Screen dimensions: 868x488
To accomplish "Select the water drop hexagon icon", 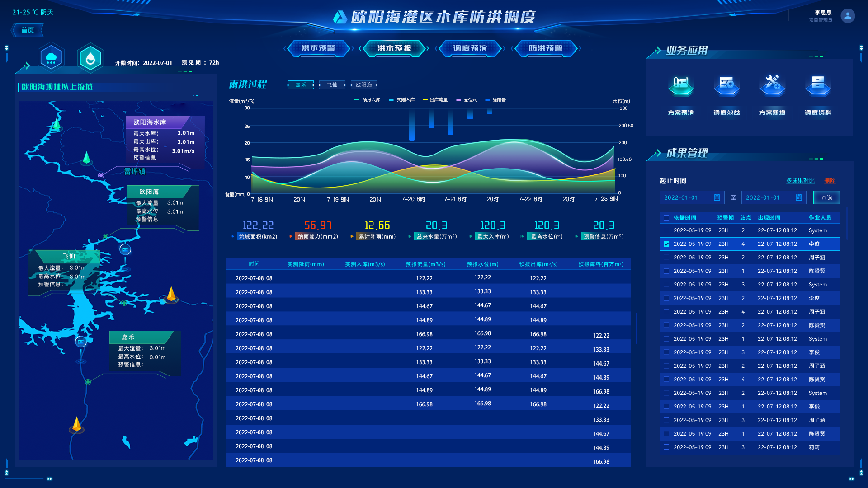I will [90, 58].
